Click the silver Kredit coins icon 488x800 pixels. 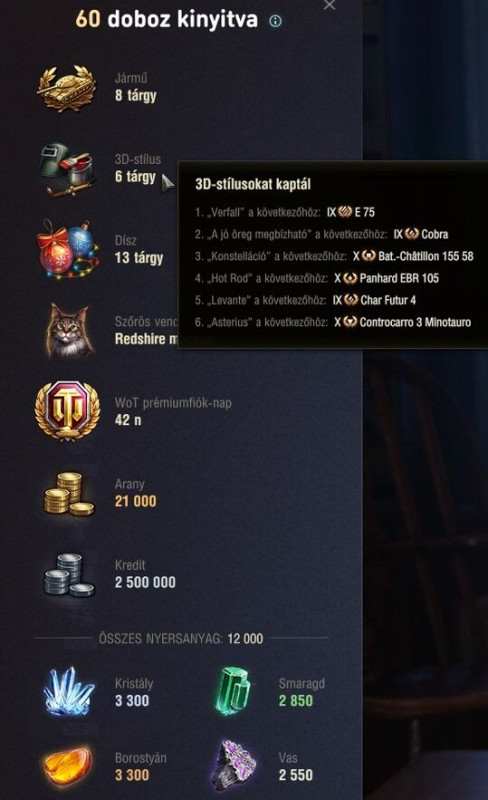coord(69,574)
